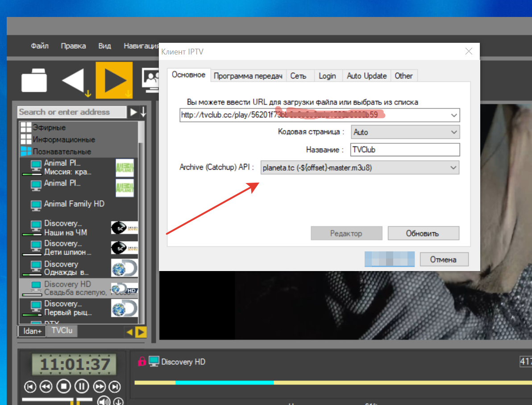This screenshot has height=405, width=532.
Task: Click the fast forward playback icon
Action: (99, 387)
